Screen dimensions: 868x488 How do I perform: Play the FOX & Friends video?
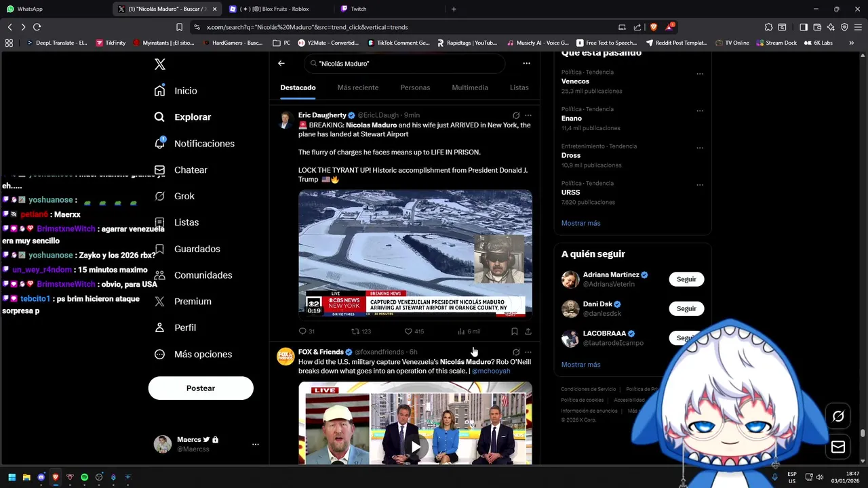click(x=415, y=447)
